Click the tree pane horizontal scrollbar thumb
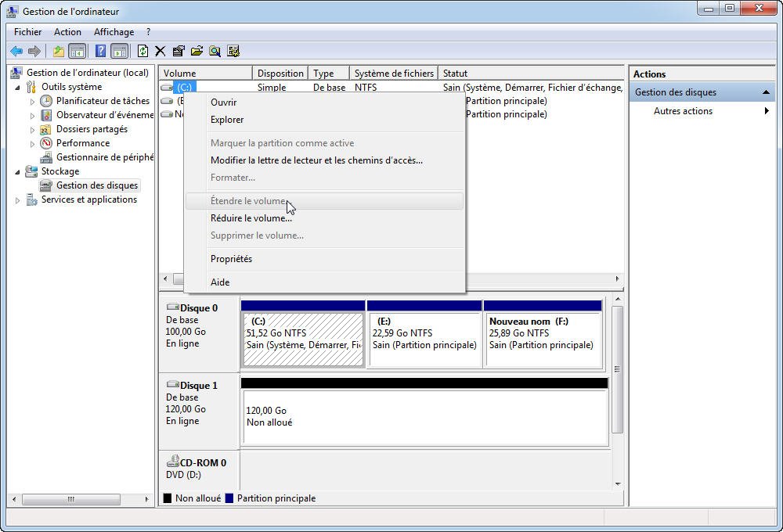Viewport: 783px width, 532px height. (71, 499)
